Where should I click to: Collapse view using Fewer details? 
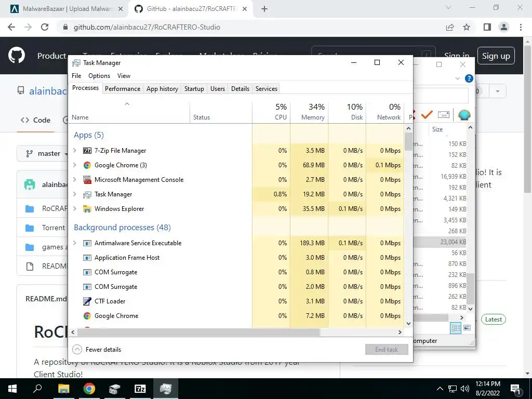click(x=97, y=350)
